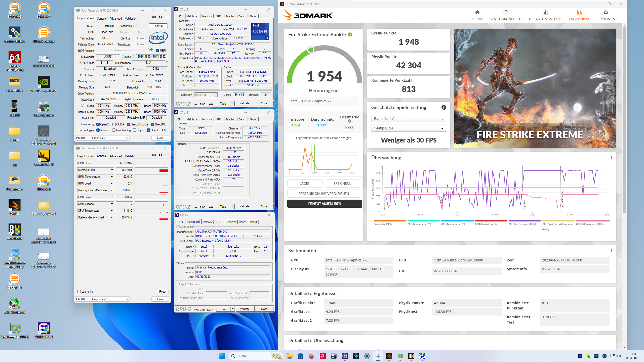The image size is (644, 362).
Task: Open Tools dropdown arrow in CPU-Z CPU window
Action: point(232,103)
